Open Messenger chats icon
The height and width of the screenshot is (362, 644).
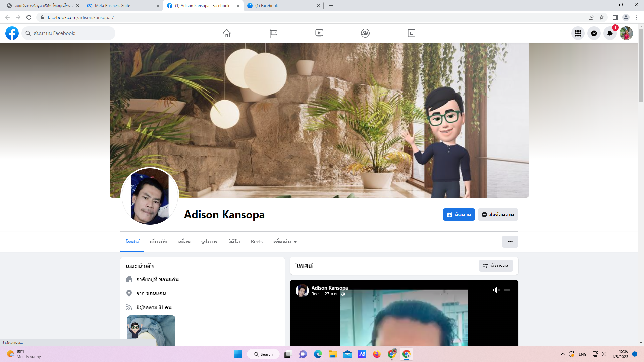tap(594, 33)
